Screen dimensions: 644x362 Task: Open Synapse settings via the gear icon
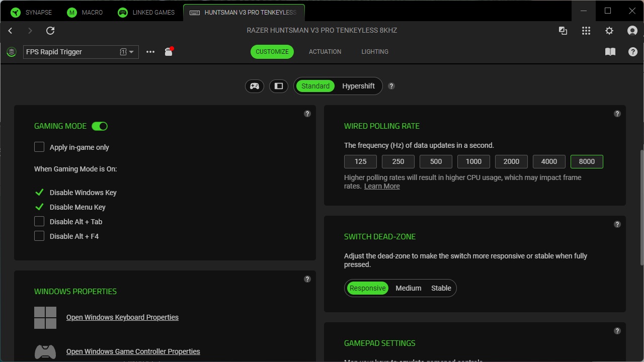[609, 31]
